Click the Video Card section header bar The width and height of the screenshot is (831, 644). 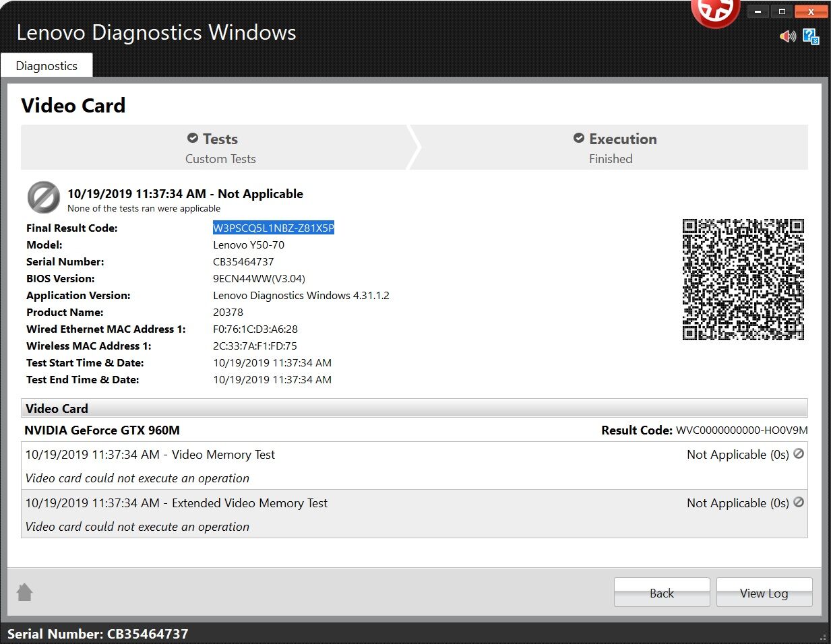click(414, 408)
